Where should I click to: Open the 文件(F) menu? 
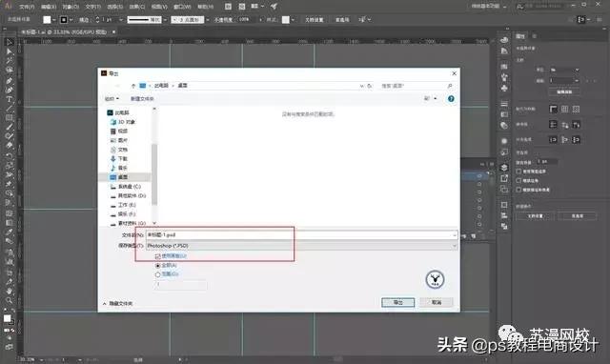tap(27, 7)
